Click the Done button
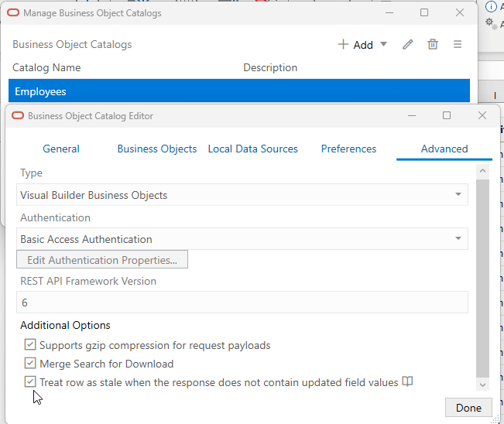This screenshot has height=424, width=504. click(468, 408)
